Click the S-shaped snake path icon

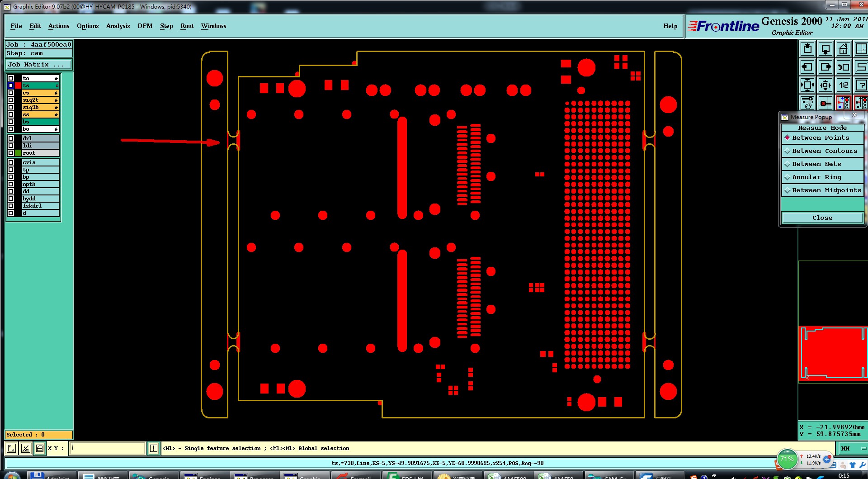861,67
